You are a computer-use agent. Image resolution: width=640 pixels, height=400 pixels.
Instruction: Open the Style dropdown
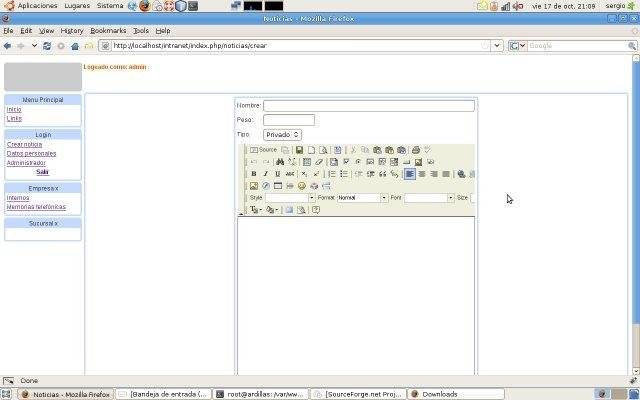tap(290, 198)
